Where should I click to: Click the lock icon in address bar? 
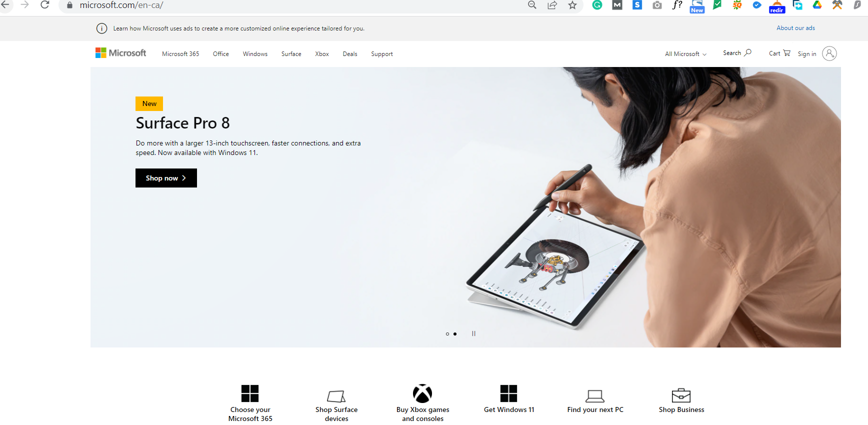point(69,5)
